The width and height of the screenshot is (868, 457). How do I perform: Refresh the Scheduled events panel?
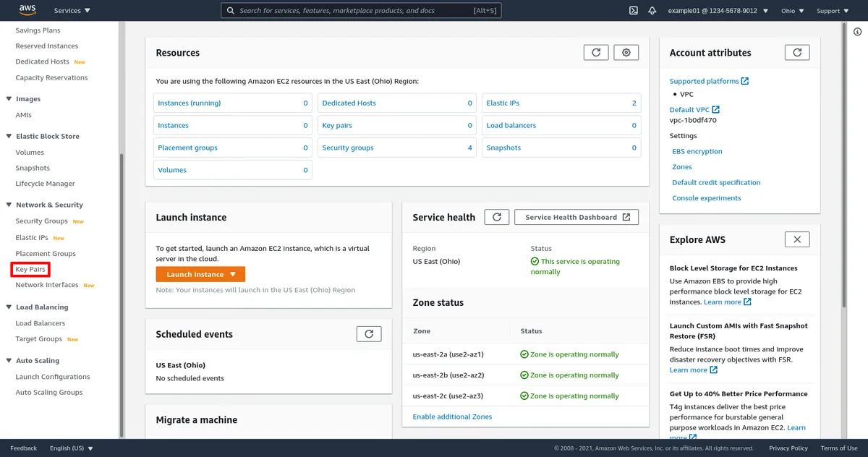click(x=369, y=334)
